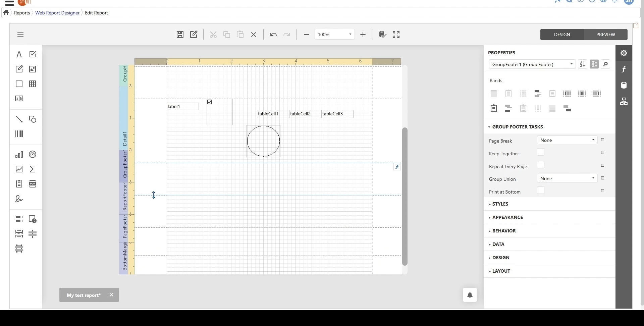Switch to the Preview tab

(605, 35)
